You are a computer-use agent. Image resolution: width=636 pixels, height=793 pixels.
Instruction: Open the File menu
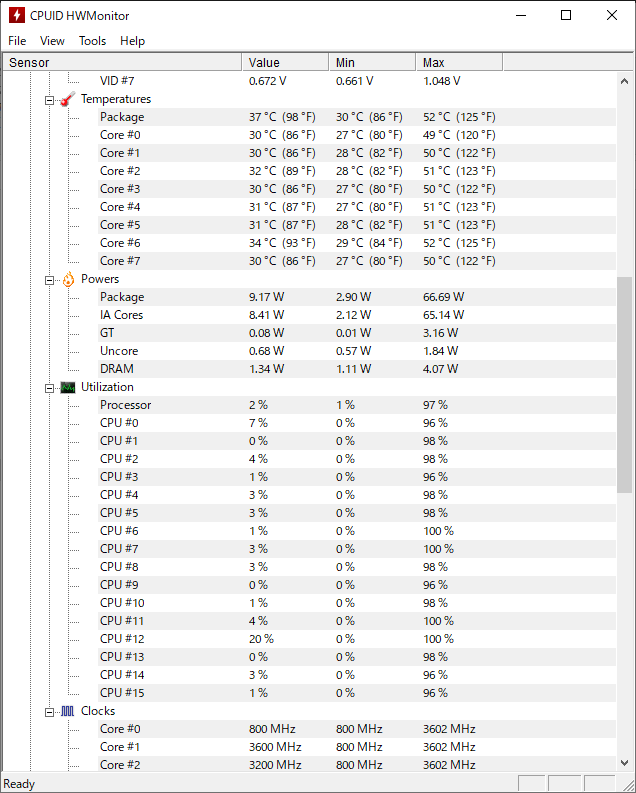pos(17,41)
